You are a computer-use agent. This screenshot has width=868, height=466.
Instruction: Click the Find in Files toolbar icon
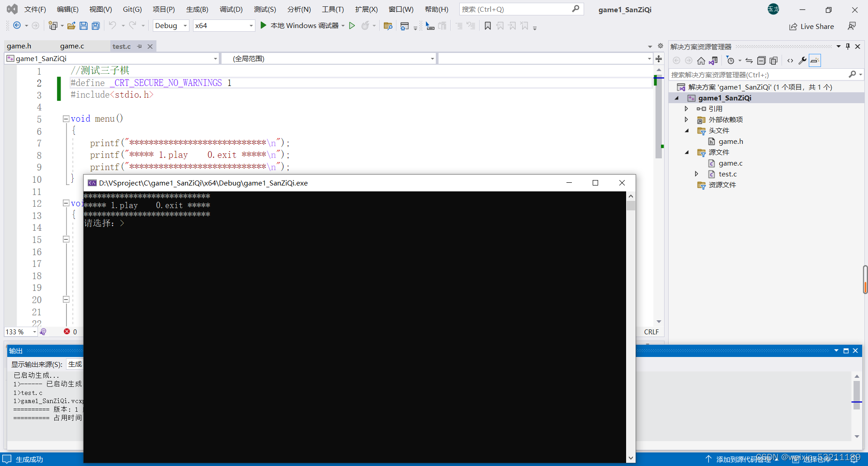pyautogui.click(x=388, y=26)
